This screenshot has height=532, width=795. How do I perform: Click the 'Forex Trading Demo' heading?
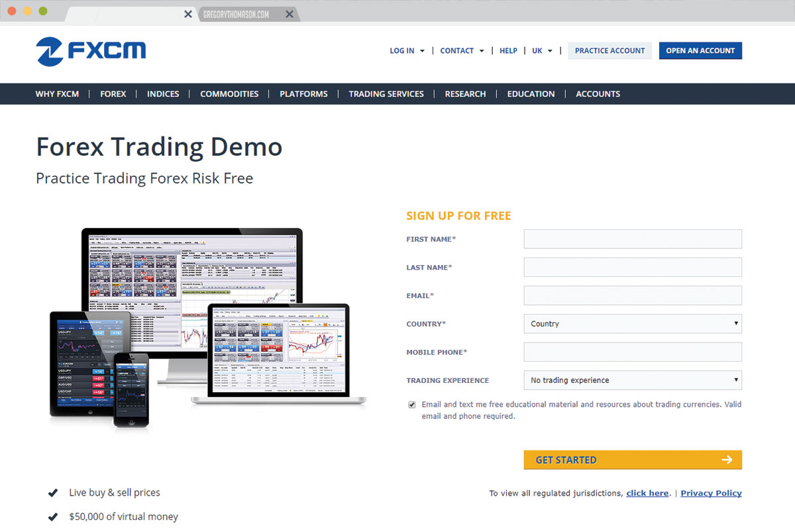pyautogui.click(x=159, y=146)
